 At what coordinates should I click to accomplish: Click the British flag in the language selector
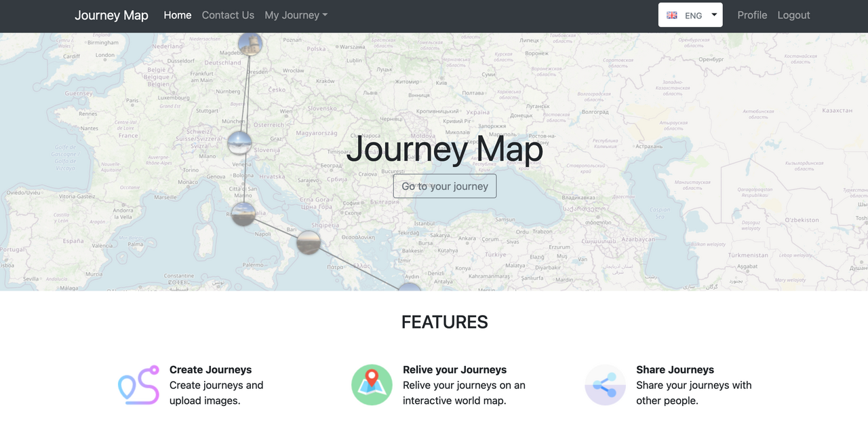click(672, 14)
